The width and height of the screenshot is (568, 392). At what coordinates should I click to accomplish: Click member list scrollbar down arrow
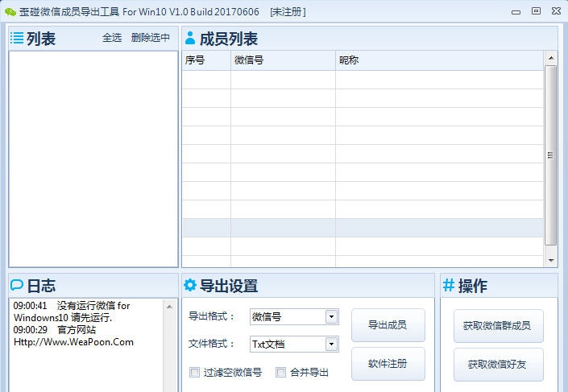(551, 260)
